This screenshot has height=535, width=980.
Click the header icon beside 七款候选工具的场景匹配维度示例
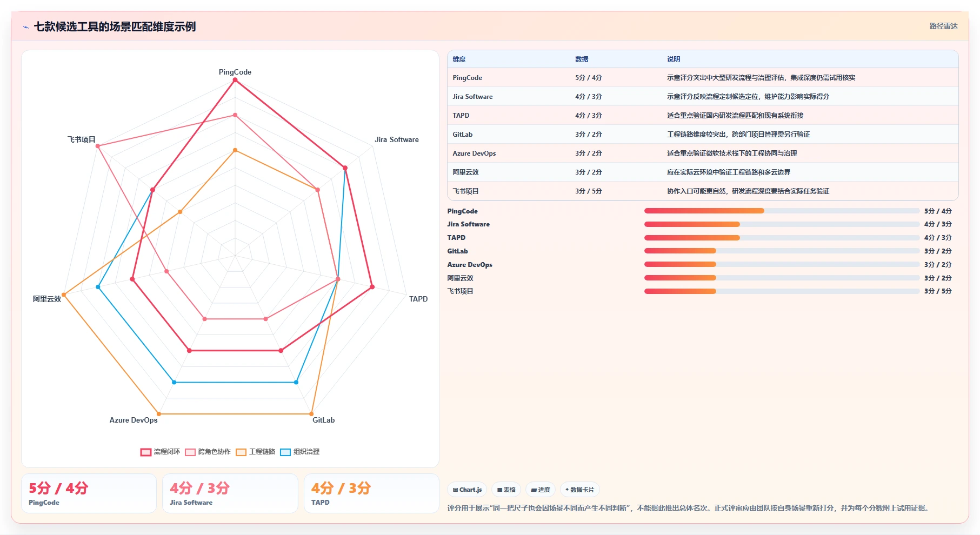25,27
